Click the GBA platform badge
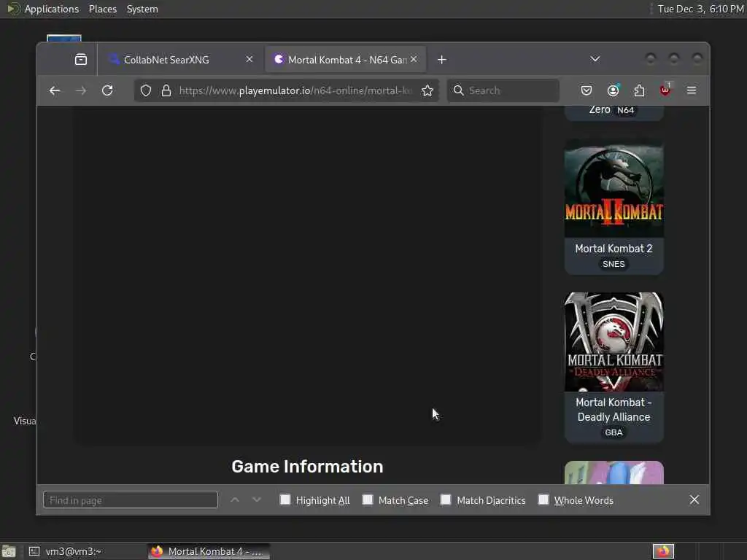 [x=614, y=432]
